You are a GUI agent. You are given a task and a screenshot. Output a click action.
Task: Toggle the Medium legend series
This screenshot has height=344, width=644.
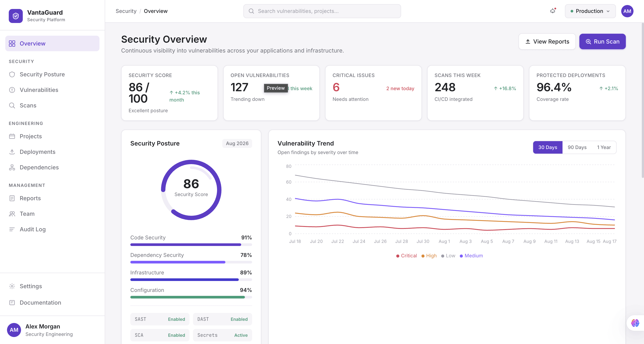pyautogui.click(x=471, y=256)
